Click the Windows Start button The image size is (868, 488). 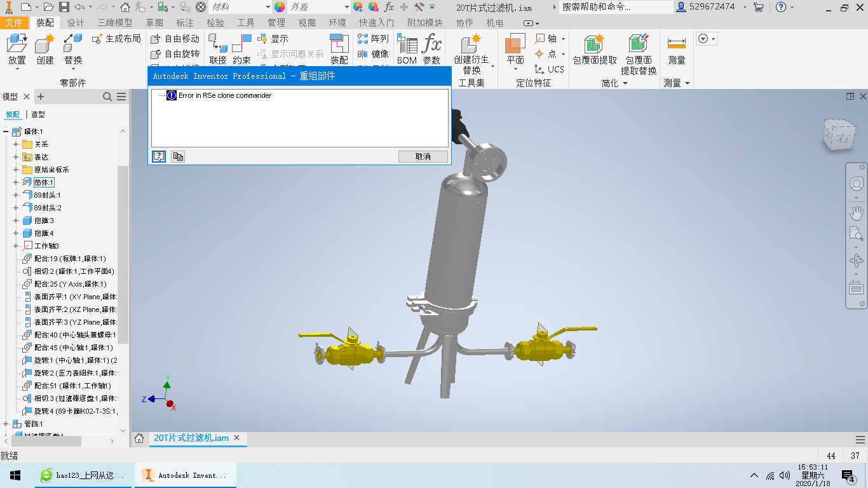[15, 475]
